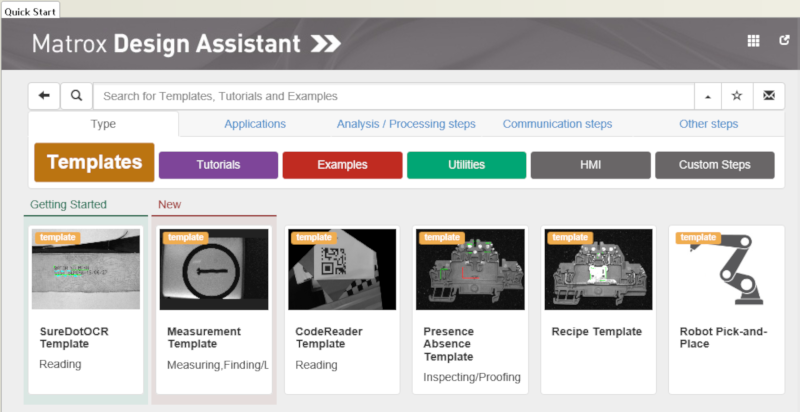Open the Robot Pick-and-Place robot arm image

pyautogui.click(x=727, y=269)
